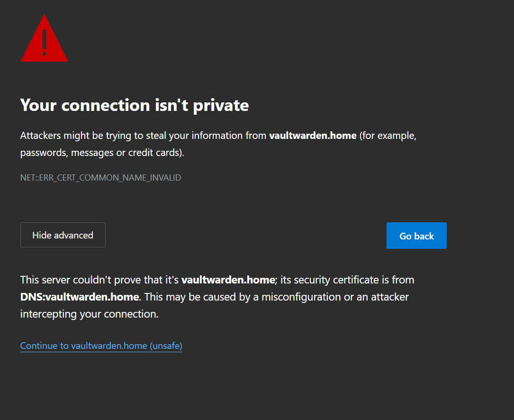Click bold vaultwarden.home after "prove that it's"
Screen dimensions: 514x420
point(228,280)
